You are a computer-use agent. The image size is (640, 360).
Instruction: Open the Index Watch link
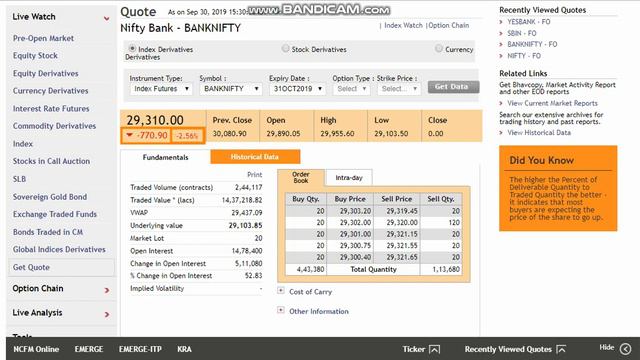tap(403, 25)
